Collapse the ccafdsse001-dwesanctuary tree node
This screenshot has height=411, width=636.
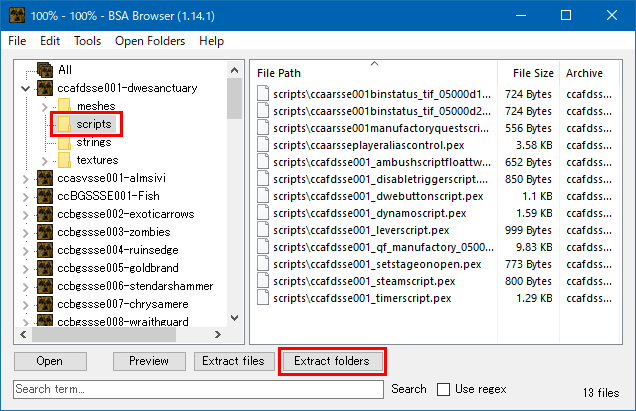coord(26,88)
